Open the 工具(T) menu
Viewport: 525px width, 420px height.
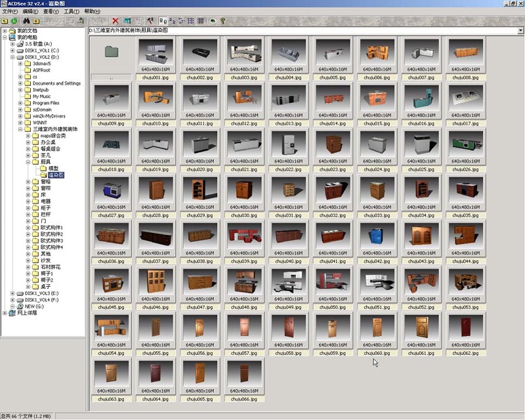point(72,12)
